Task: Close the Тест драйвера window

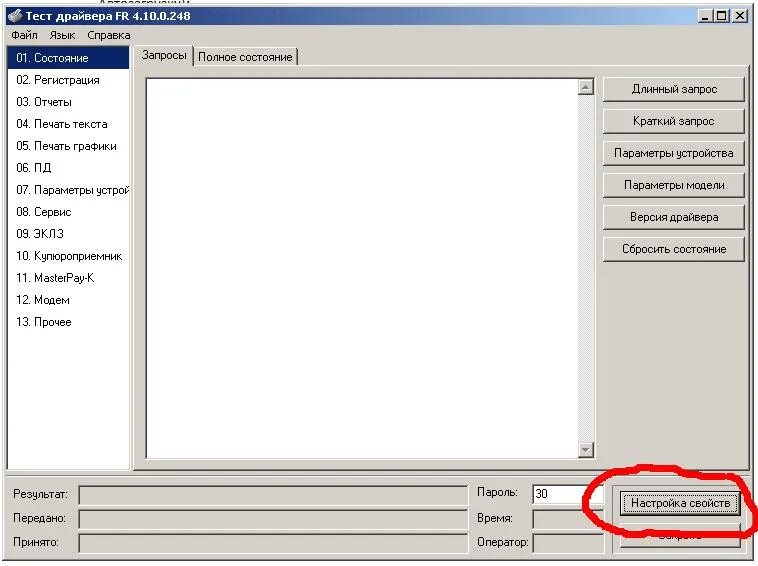Action: tap(740, 16)
